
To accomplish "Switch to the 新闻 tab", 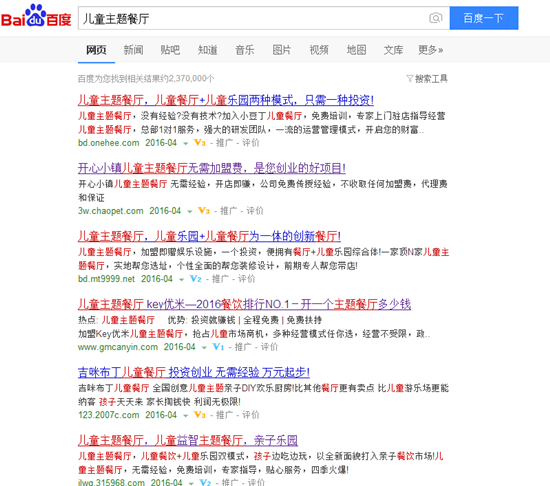I will [133, 50].
